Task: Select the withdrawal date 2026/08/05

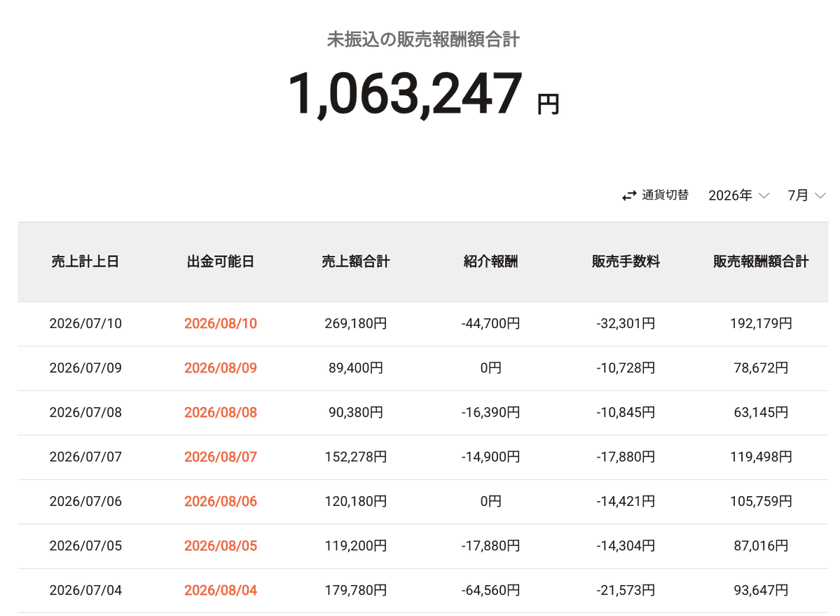Action: (x=221, y=546)
